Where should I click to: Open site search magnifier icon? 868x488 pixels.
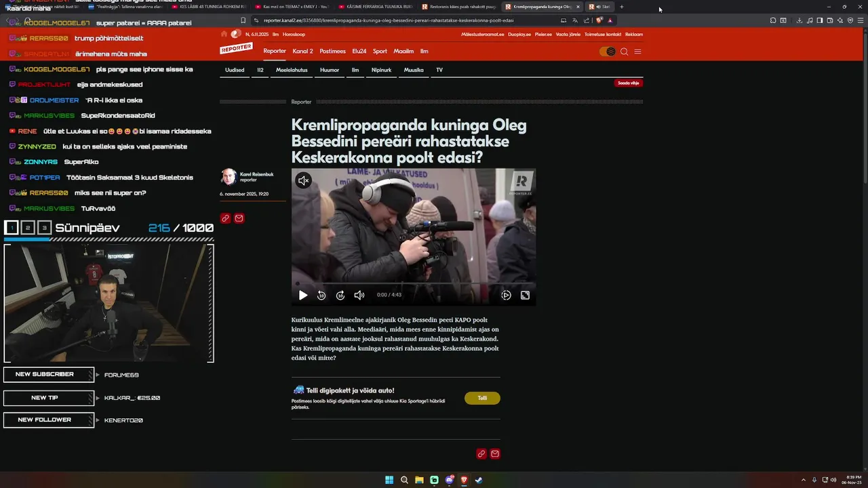(x=625, y=52)
